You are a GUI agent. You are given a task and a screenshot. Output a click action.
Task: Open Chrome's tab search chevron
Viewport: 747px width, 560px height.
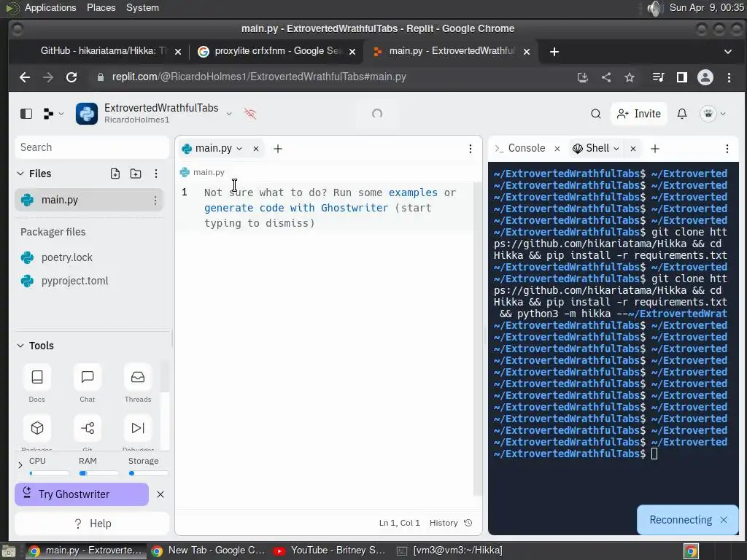pos(727,52)
